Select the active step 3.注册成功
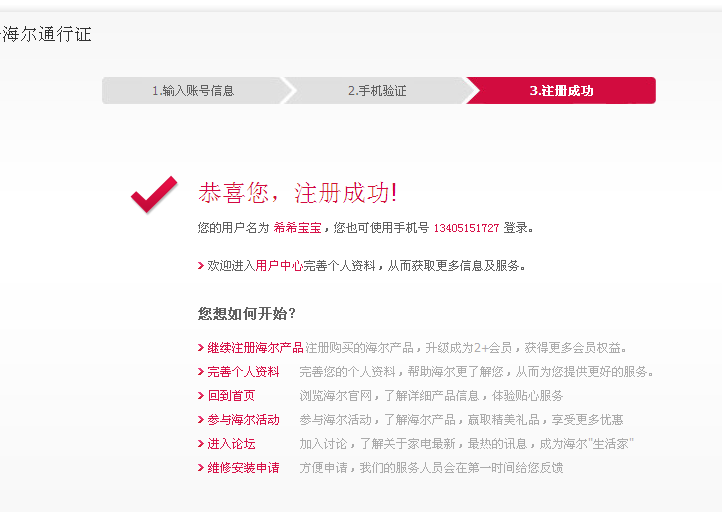This screenshot has width=722, height=512. click(561, 91)
